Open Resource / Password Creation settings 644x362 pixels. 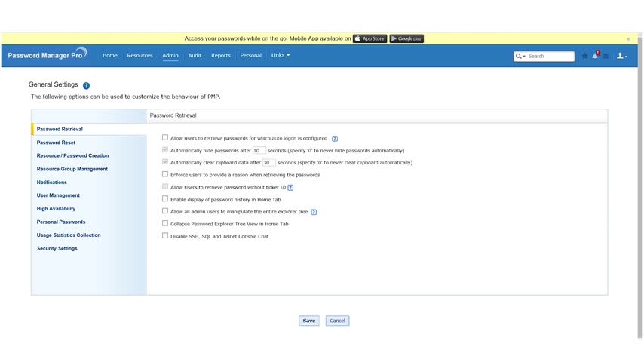tap(72, 155)
